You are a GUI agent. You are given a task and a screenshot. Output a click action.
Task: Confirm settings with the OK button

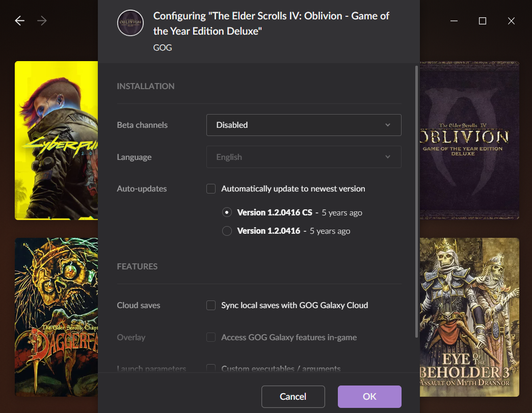[369, 396]
